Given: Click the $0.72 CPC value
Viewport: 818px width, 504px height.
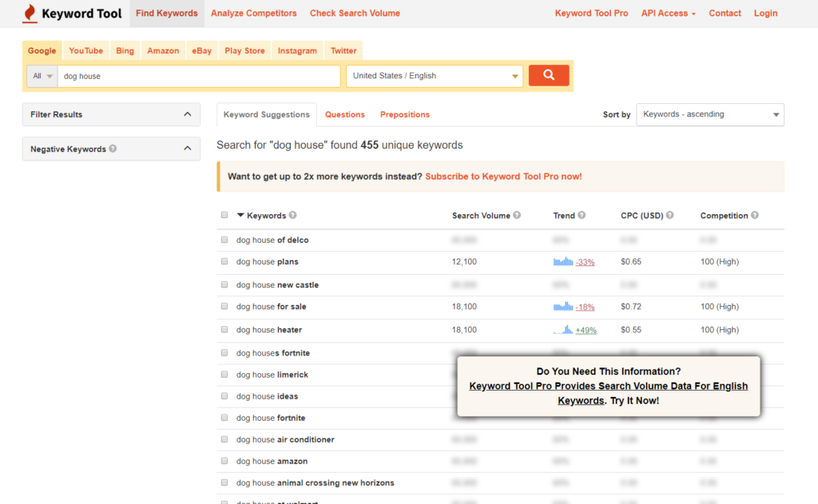Looking at the screenshot, I should (631, 306).
